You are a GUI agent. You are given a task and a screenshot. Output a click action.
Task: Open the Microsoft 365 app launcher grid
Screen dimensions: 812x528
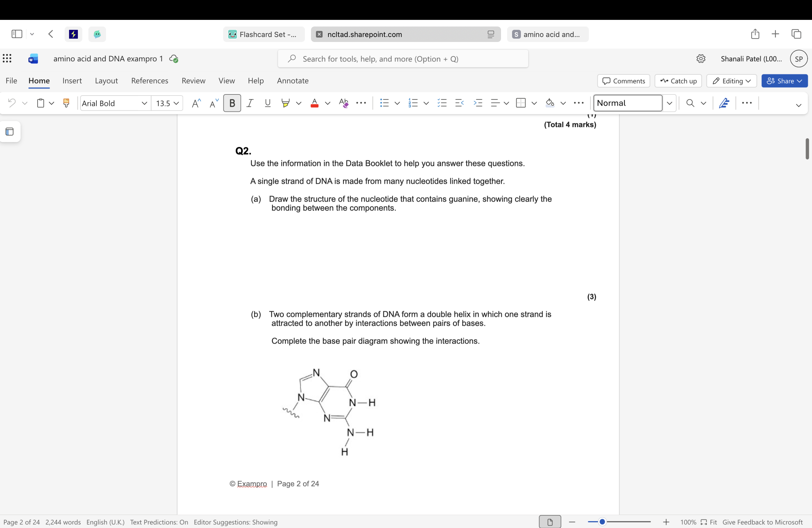(x=7, y=59)
